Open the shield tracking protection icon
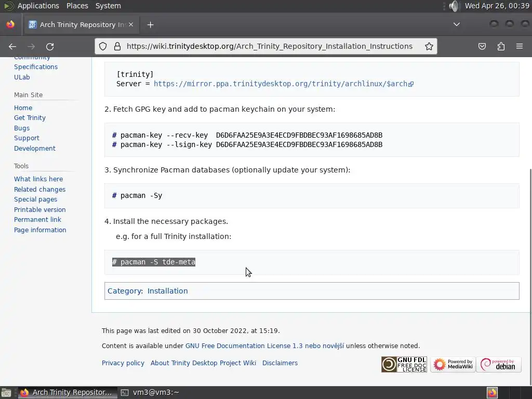Viewport: 532px width, 399px height. pos(103,46)
